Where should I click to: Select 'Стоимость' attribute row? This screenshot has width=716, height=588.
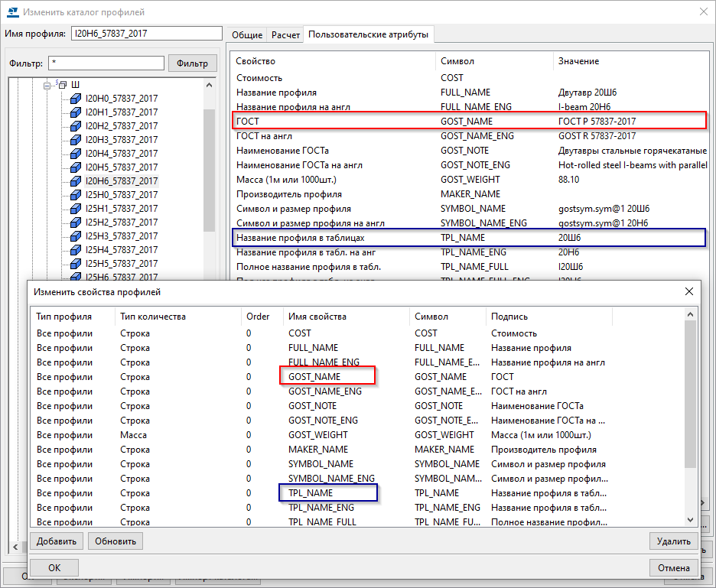point(470,78)
